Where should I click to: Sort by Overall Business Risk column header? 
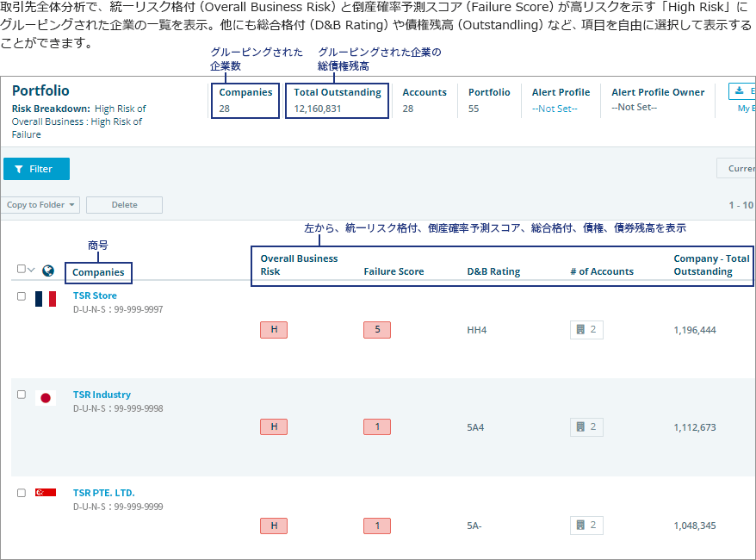[x=299, y=264]
